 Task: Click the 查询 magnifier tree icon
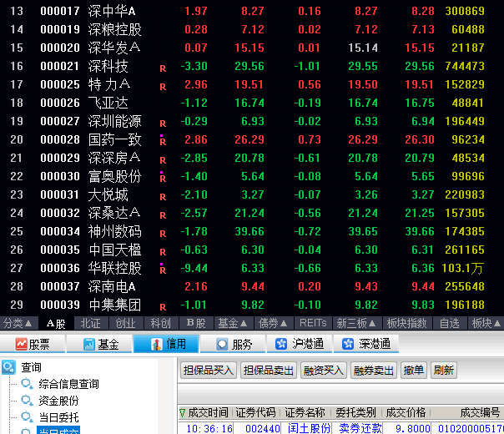pyautogui.click(x=8, y=366)
